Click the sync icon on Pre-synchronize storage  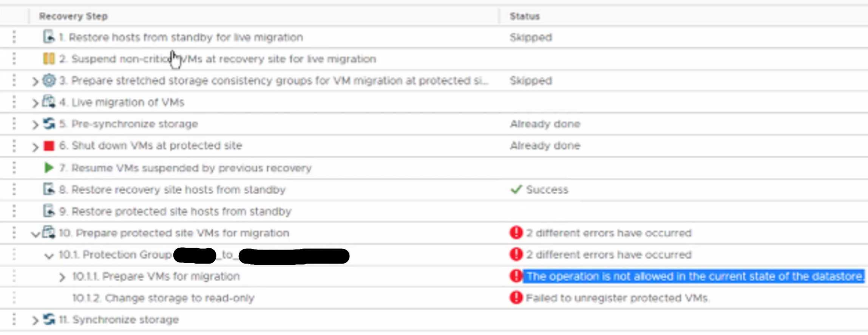pyautogui.click(x=49, y=124)
